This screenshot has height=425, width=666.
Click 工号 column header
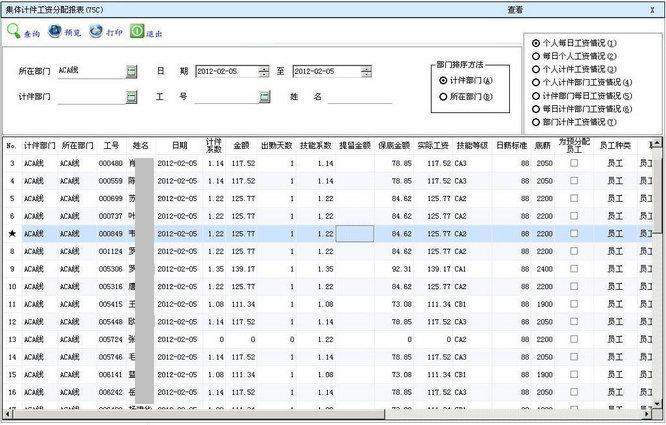coord(111,146)
